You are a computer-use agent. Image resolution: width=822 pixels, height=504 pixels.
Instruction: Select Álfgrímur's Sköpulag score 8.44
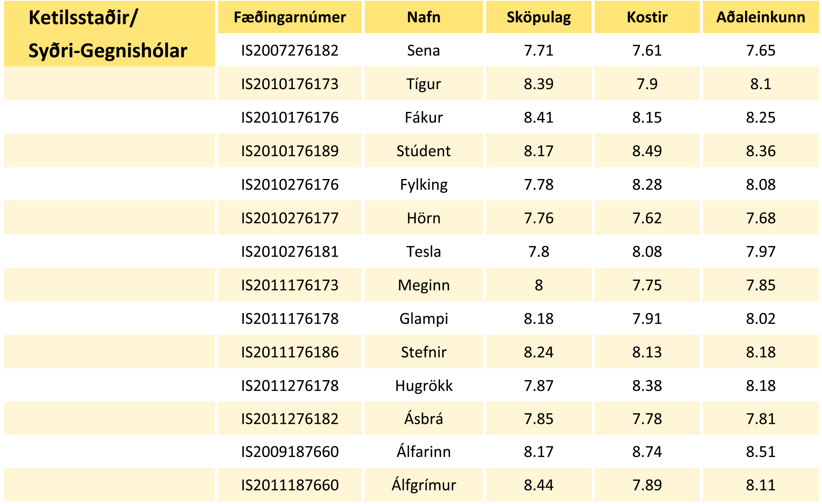[x=539, y=485]
